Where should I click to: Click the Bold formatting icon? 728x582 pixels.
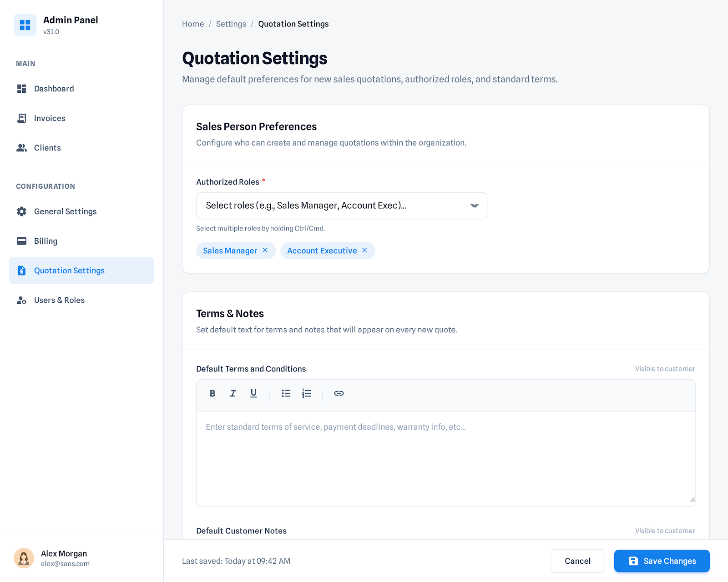pos(212,393)
